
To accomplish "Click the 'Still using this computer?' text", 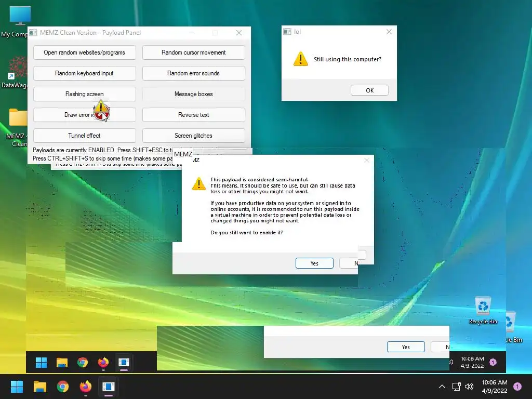I will pos(348,59).
